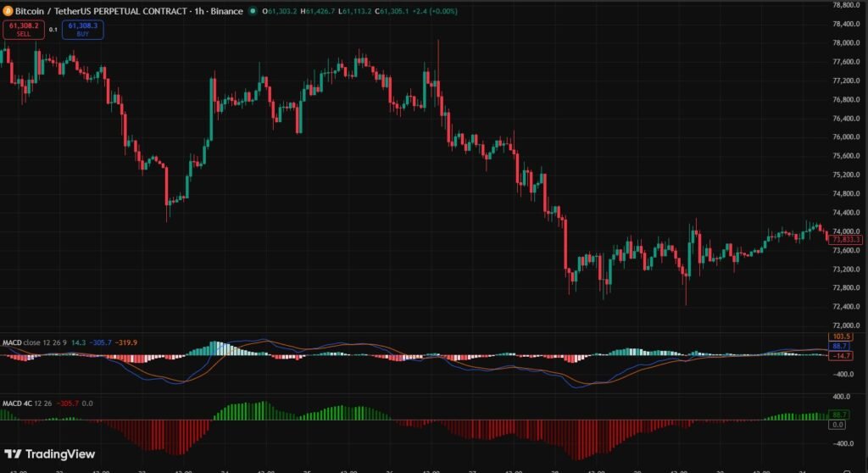
Task: Click the blue 88.7 MACD axis label
Action: (x=839, y=346)
